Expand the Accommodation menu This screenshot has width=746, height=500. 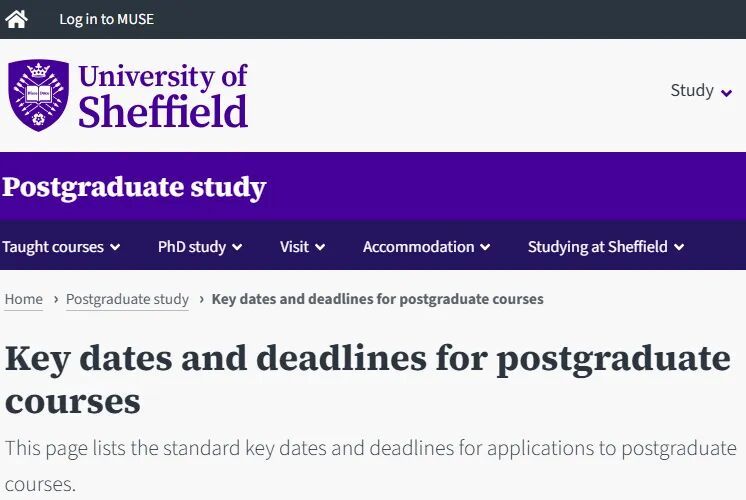coord(418,247)
